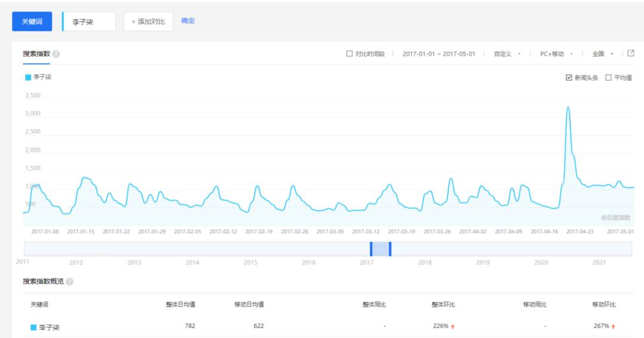644x338 pixels.
Task: Click the 移动环比 column header
Action: click(x=603, y=305)
